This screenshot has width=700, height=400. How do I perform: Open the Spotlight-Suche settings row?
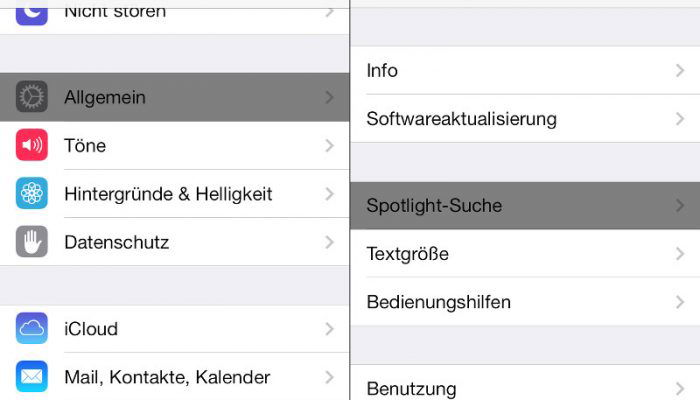pos(525,205)
